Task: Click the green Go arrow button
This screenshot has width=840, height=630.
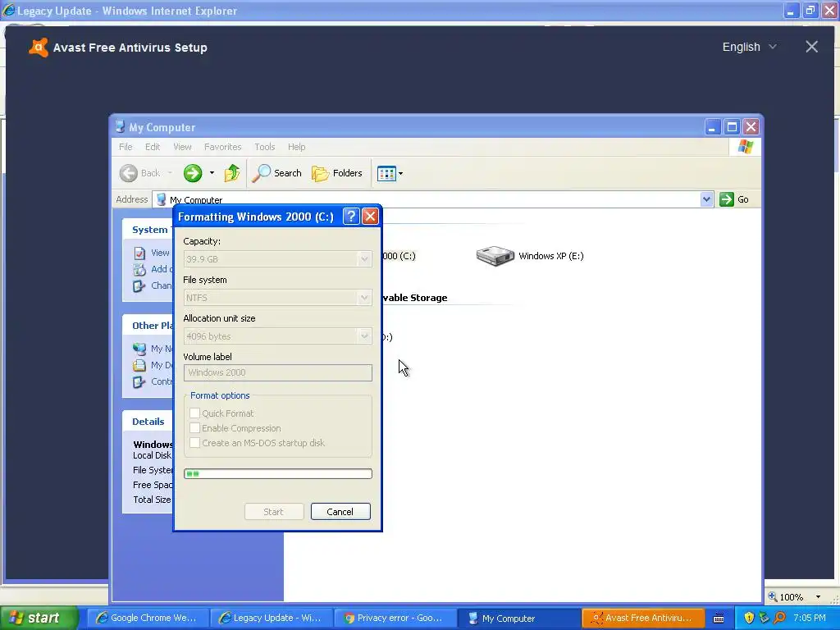Action: [727, 199]
